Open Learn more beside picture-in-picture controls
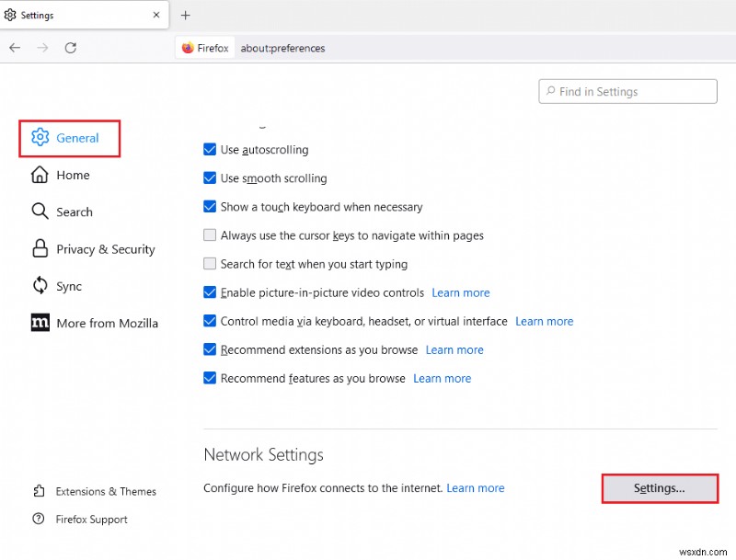 461,292
